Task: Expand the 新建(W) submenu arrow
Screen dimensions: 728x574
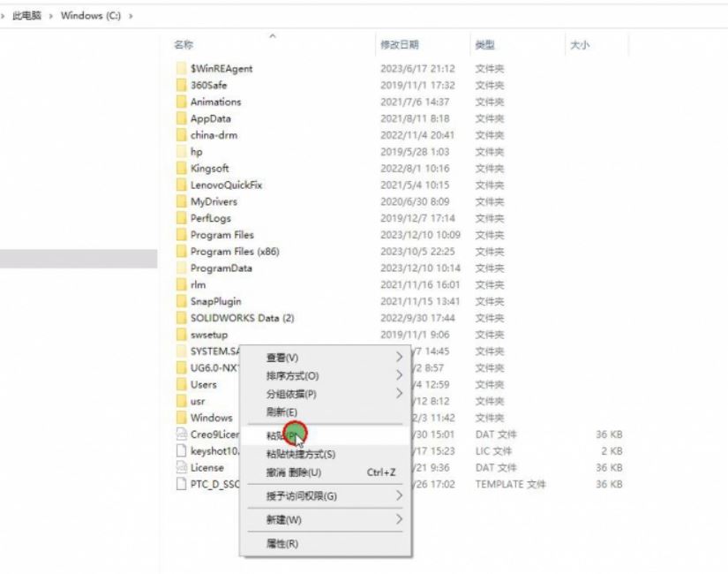Action: [399, 520]
